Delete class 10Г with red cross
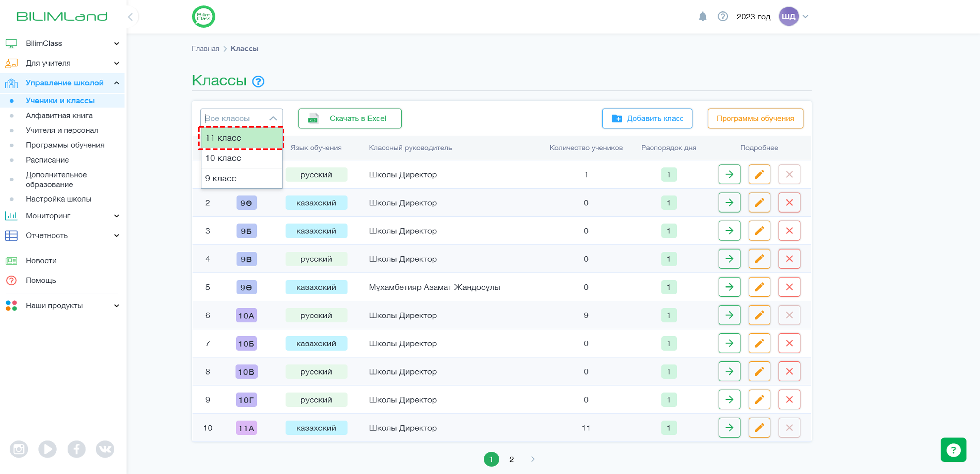 (789, 400)
